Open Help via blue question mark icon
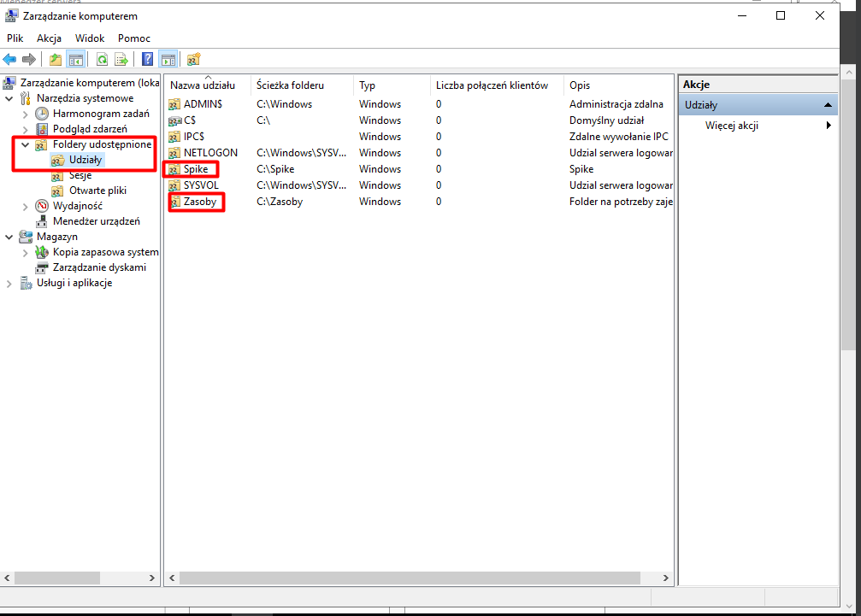 (148, 59)
